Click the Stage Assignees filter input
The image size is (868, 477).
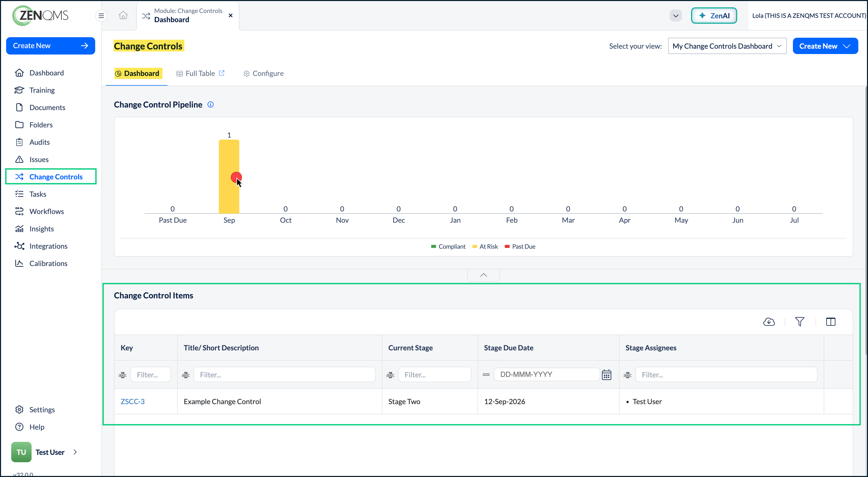click(726, 375)
